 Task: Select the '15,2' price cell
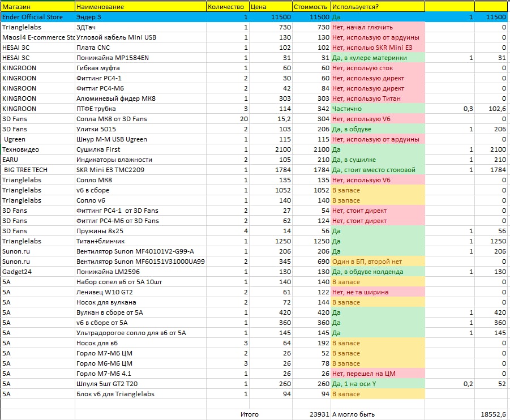click(271, 119)
